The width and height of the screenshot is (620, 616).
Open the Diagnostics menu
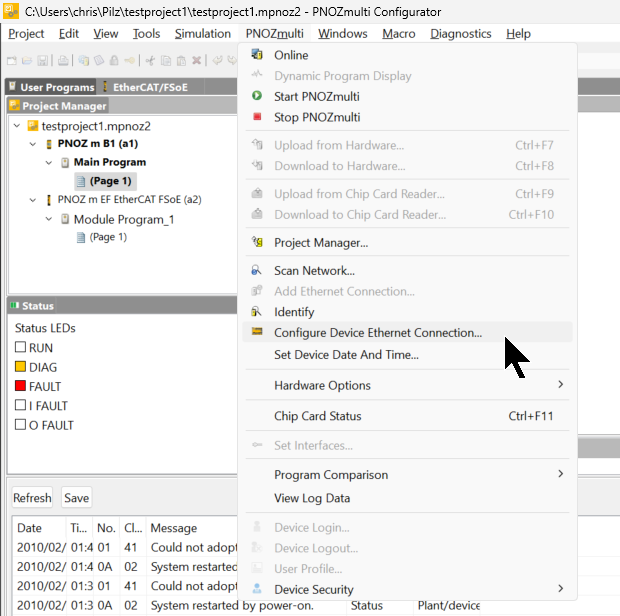click(x=461, y=34)
